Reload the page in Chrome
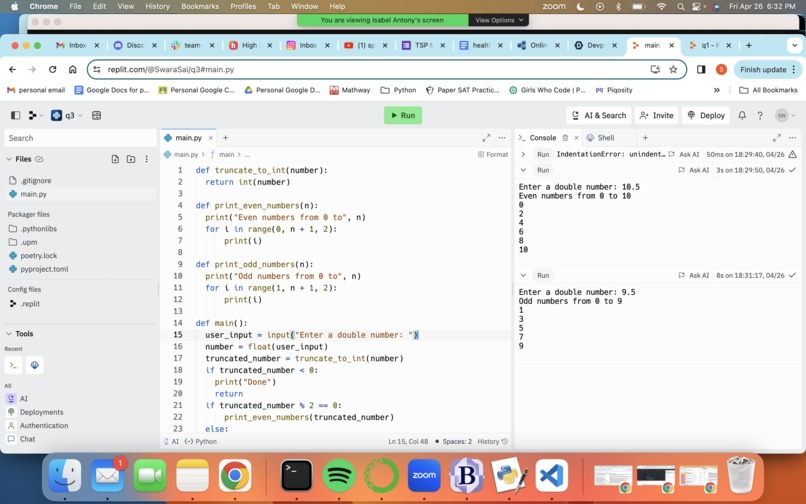 click(52, 69)
